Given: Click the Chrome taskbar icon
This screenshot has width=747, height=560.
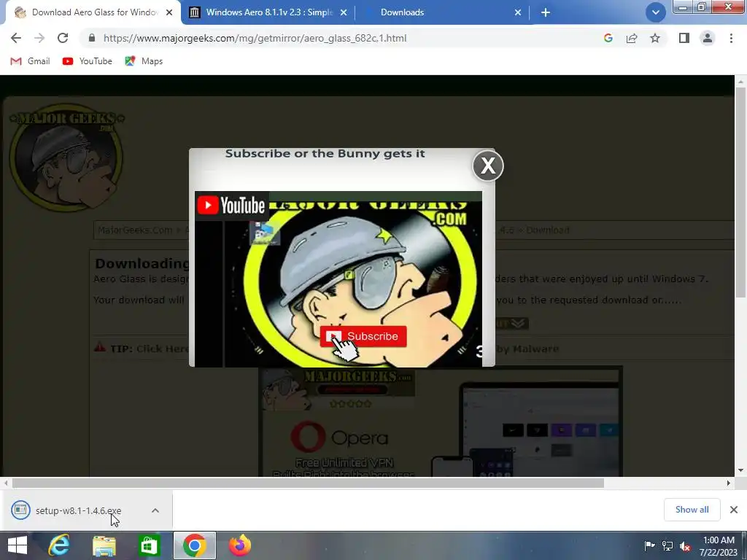Looking at the screenshot, I should pos(194,545).
